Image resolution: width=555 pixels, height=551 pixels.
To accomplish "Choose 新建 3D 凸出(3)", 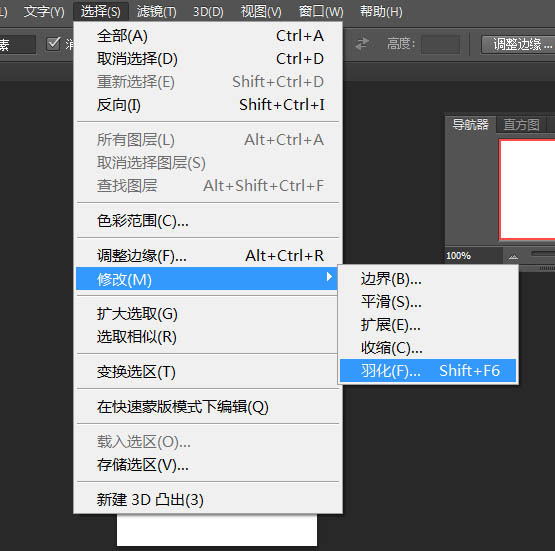I will [208, 500].
